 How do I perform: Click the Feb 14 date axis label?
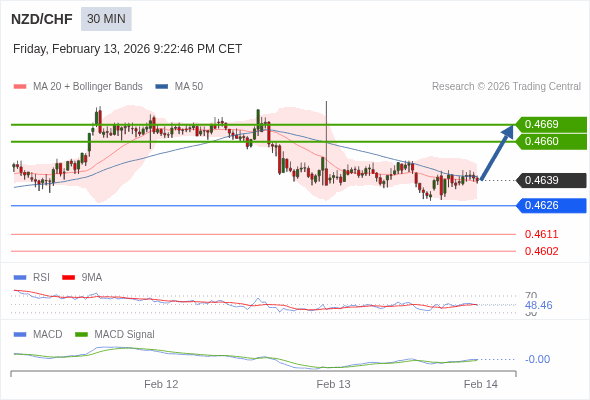(x=481, y=384)
